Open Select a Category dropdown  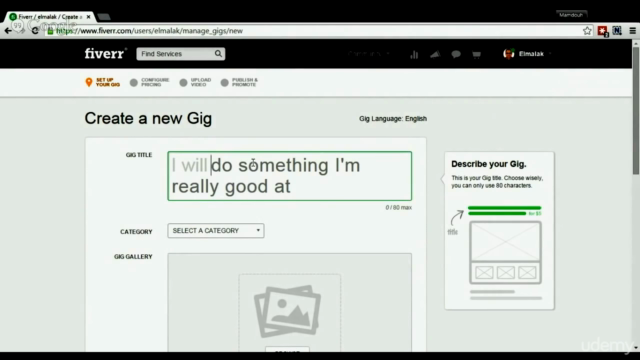click(216, 231)
